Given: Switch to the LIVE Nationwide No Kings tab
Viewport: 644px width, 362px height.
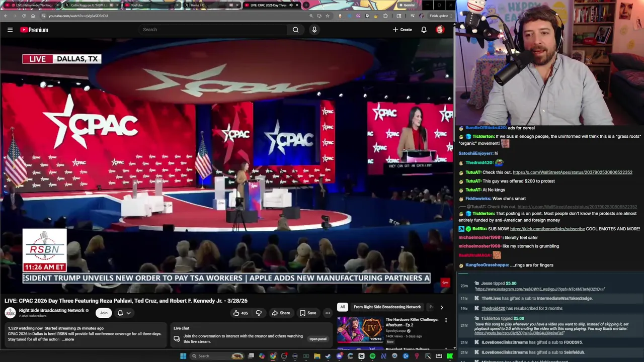Looking at the screenshot, I should pyautogui.click(x=32, y=5).
